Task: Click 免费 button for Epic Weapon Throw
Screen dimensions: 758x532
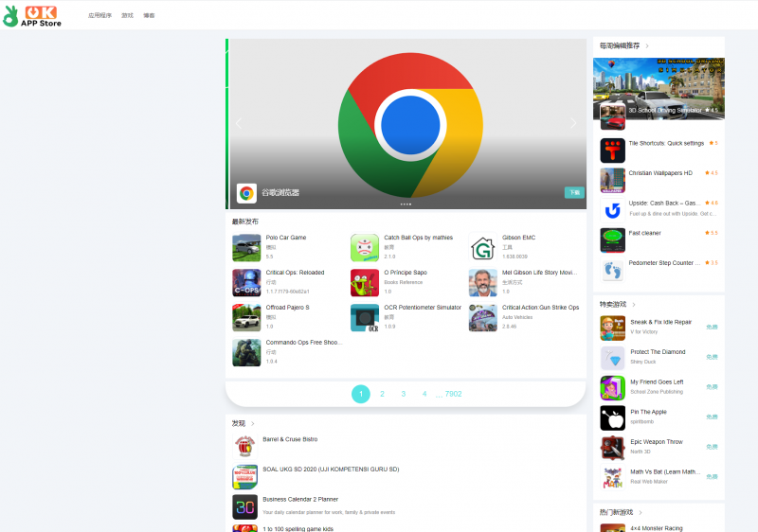Action: [x=712, y=447]
